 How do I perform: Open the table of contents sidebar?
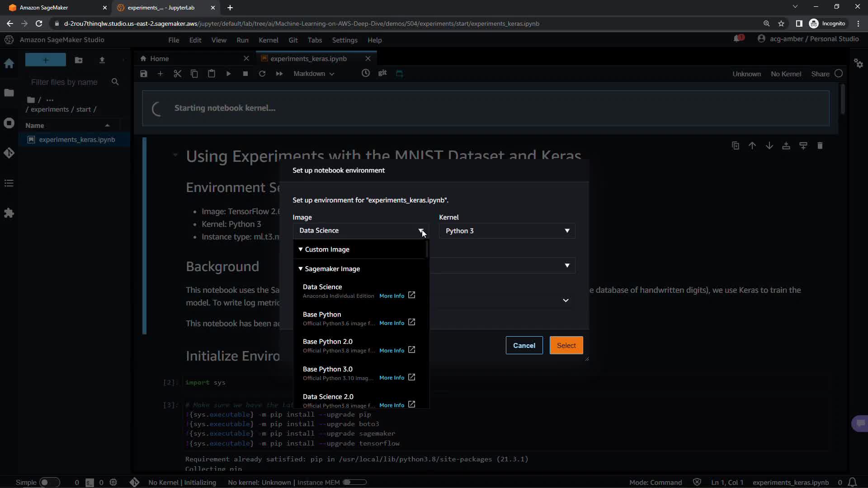click(9, 183)
